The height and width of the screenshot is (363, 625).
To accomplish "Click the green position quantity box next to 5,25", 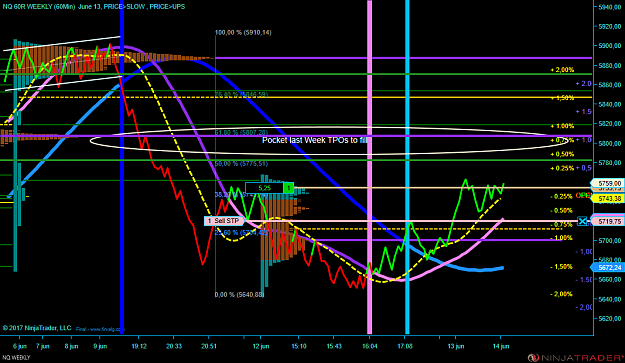I will coord(289,188).
